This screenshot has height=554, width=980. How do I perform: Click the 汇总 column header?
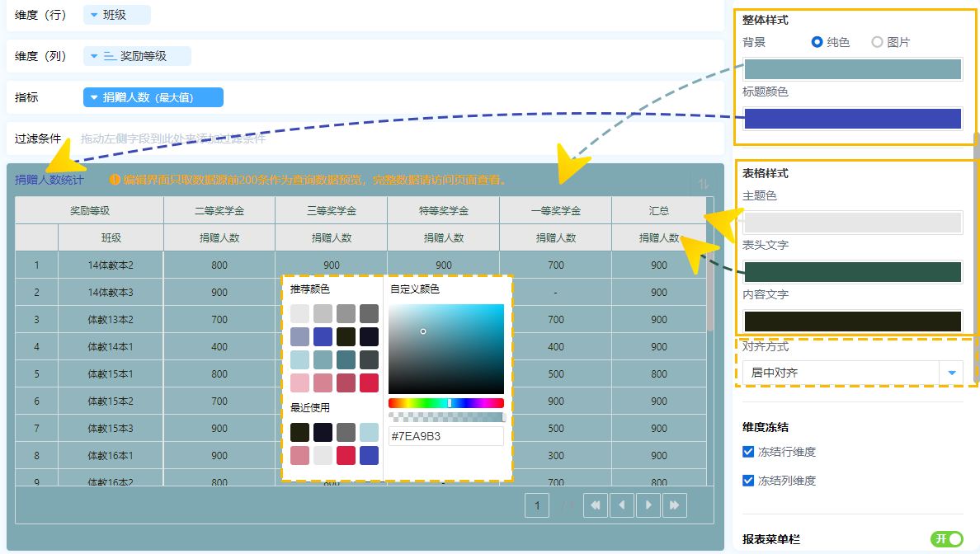pyautogui.click(x=658, y=211)
